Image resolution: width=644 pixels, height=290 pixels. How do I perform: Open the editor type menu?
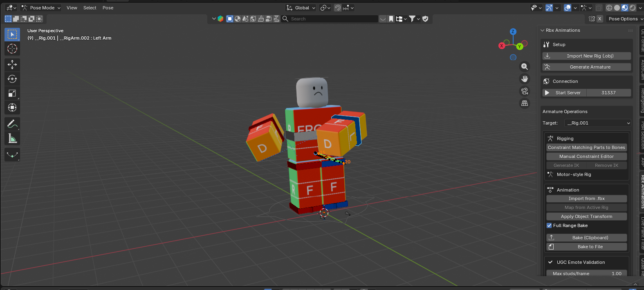coord(11,8)
